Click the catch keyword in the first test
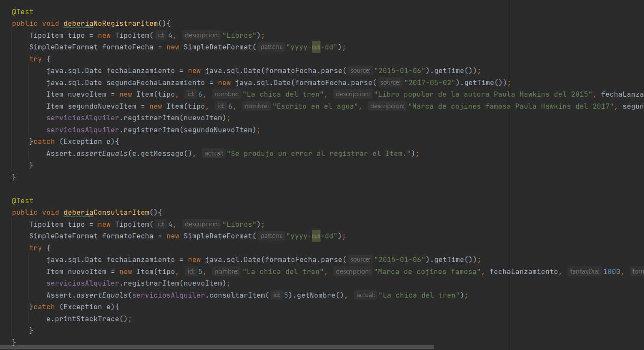Image resolution: width=644 pixels, height=350 pixels. click(44, 141)
